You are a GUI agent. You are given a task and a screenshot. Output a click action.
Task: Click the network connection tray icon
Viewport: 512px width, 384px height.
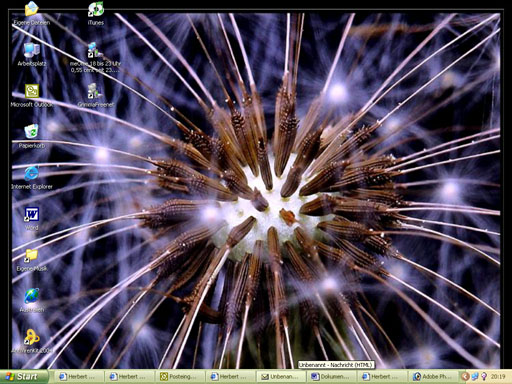[x=475, y=377]
